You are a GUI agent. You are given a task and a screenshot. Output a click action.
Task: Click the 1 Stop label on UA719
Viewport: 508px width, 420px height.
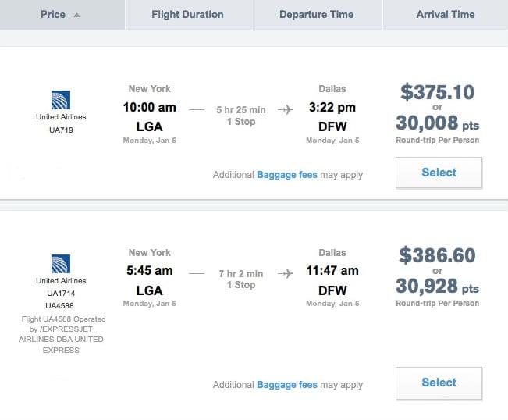pos(240,122)
